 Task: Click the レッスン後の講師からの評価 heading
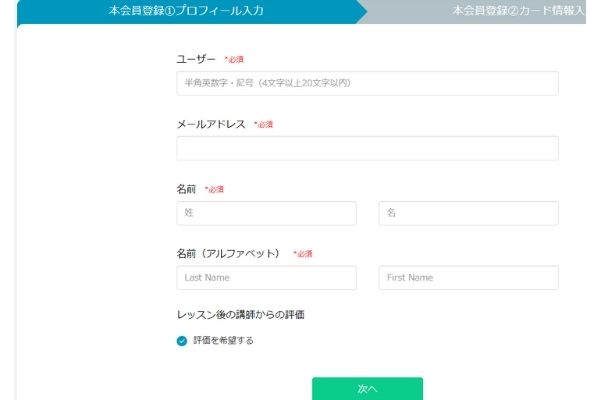coord(240,315)
